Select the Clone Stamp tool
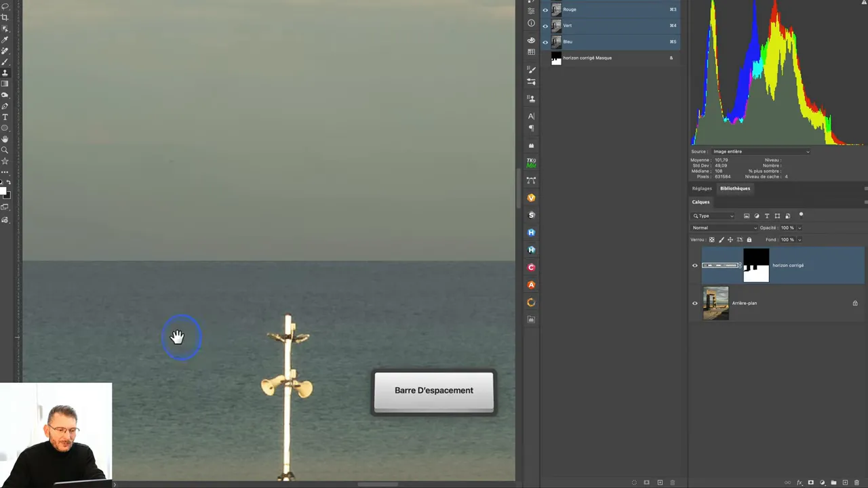Image resolution: width=868 pixels, height=488 pixels. click(5, 73)
